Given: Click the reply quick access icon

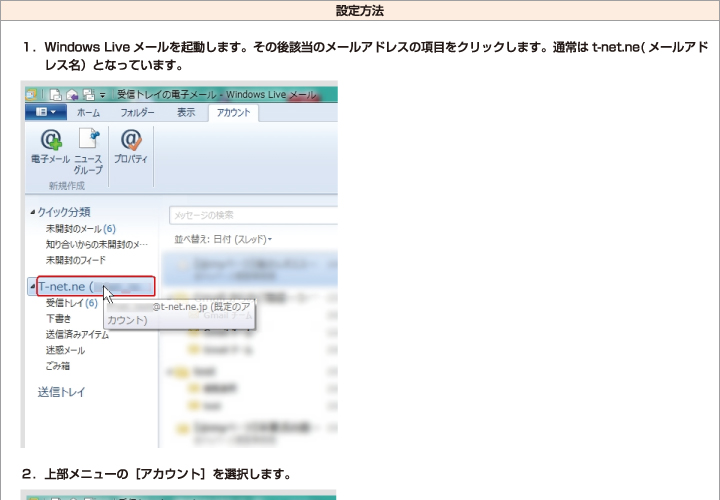Looking at the screenshot, I should coord(72,95).
